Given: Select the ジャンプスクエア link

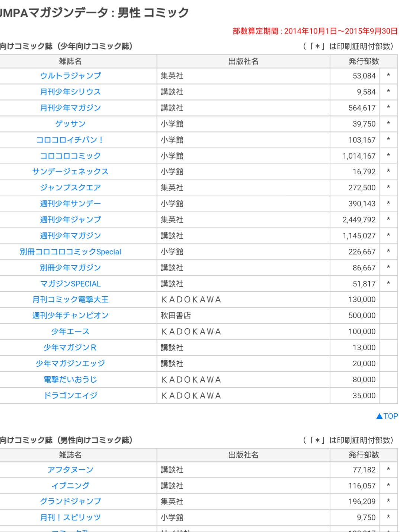Looking at the screenshot, I should (70, 187).
